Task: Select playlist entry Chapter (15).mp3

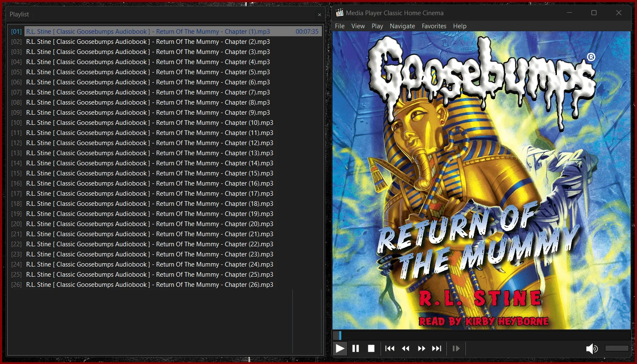Action: click(166, 173)
